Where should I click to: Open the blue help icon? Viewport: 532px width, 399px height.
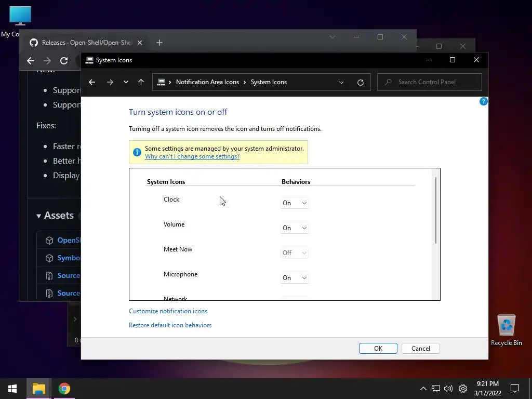pyautogui.click(x=484, y=101)
